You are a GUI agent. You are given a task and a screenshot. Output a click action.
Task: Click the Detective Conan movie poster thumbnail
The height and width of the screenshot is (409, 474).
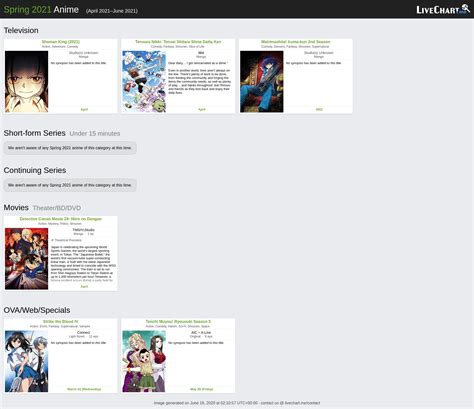[27, 259]
